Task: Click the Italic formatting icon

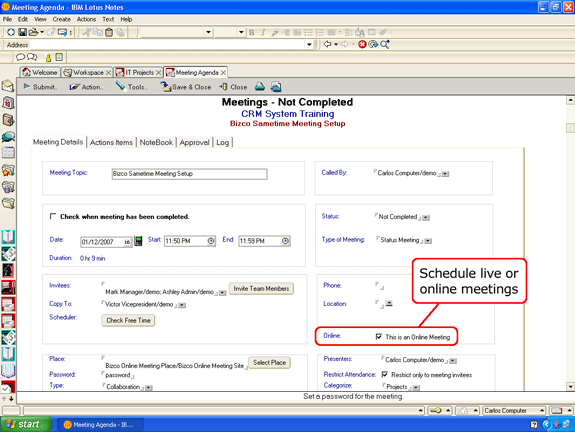Action: [263, 32]
